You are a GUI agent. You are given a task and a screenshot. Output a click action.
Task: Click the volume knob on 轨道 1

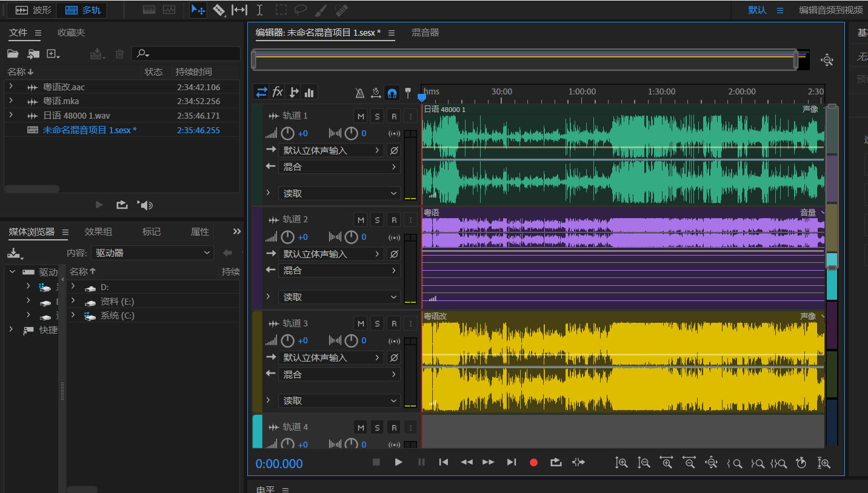point(287,134)
